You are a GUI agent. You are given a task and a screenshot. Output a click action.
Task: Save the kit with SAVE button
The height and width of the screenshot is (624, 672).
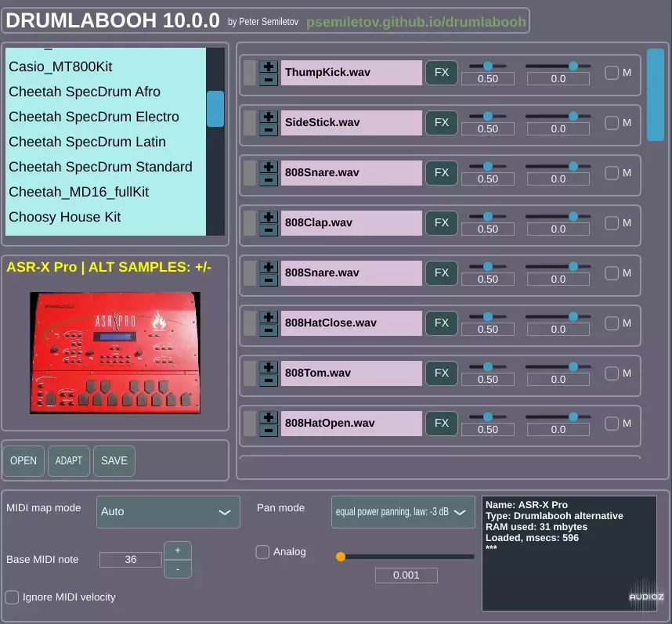pyautogui.click(x=114, y=461)
